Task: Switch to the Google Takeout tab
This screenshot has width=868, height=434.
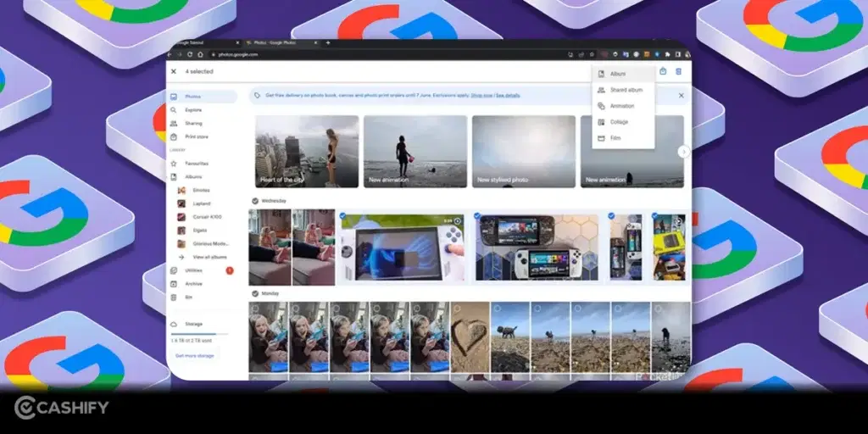Action: click(x=205, y=42)
